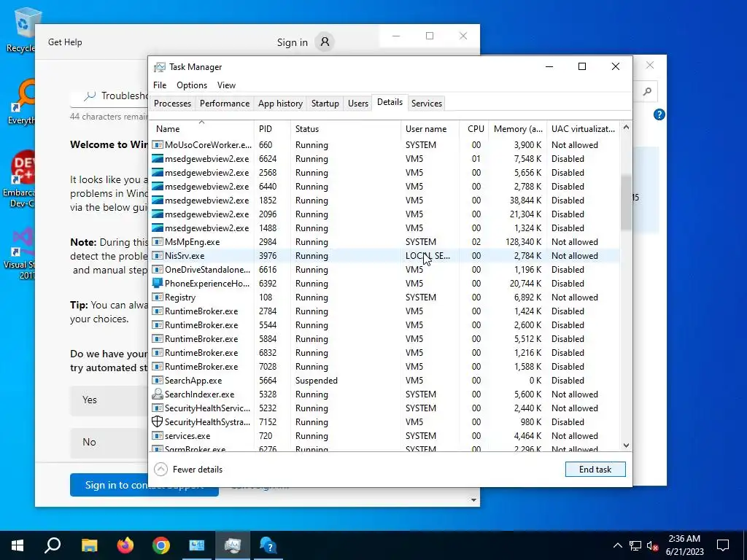Select the PhoneExperienceHost process icon
The height and width of the screenshot is (560, 747).
[x=158, y=284]
